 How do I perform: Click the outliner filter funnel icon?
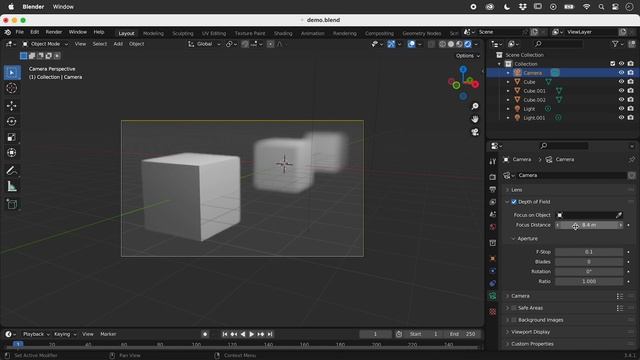tap(615, 44)
